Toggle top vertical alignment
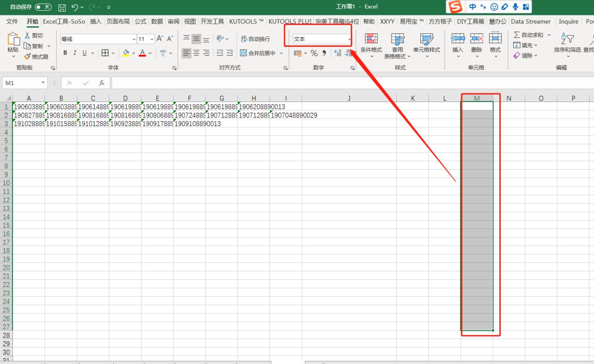Image resolution: width=594 pixels, height=364 pixels. point(186,38)
